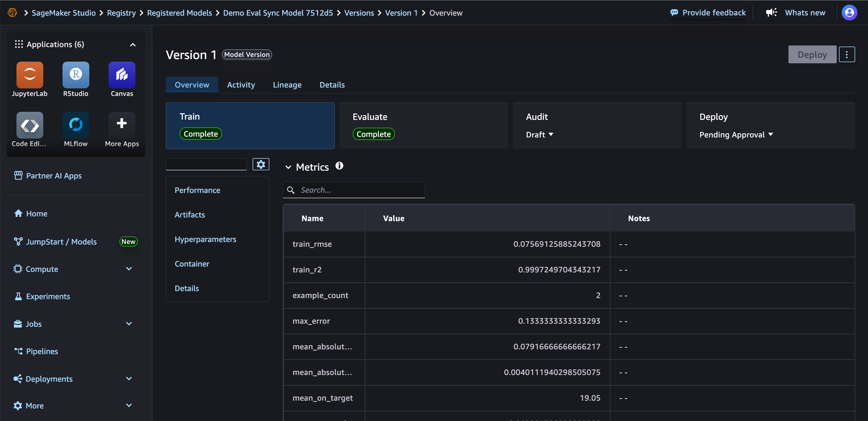Image resolution: width=868 pixels, height=421 pixels.
Task: Switch to the Activity tab
Action: click(x=241, y=84)
